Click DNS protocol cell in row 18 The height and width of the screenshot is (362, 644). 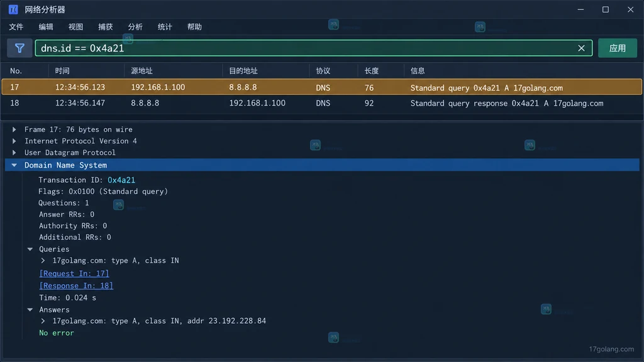pos(323,103)
